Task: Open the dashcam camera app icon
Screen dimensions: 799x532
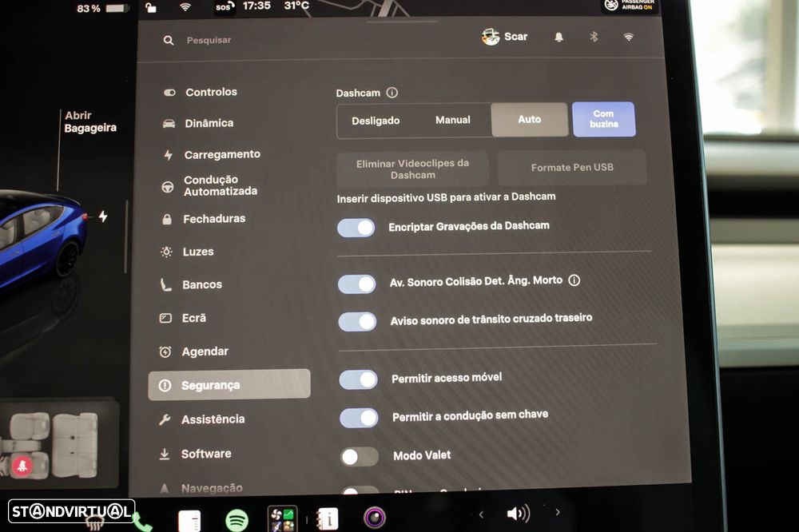Action: pyautogui.click(x=375, y=518)
